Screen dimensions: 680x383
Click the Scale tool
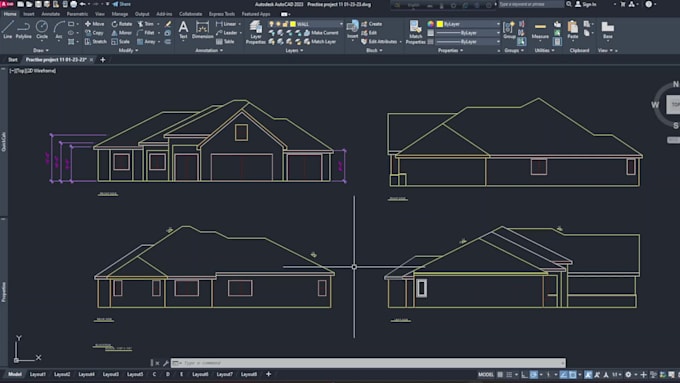pyautogui.click(x=121, y=42)
